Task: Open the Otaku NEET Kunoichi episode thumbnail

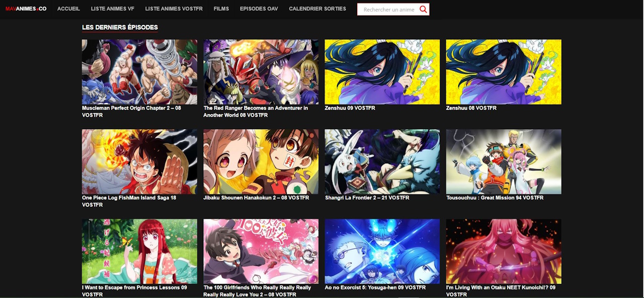Action: point(503,251)
